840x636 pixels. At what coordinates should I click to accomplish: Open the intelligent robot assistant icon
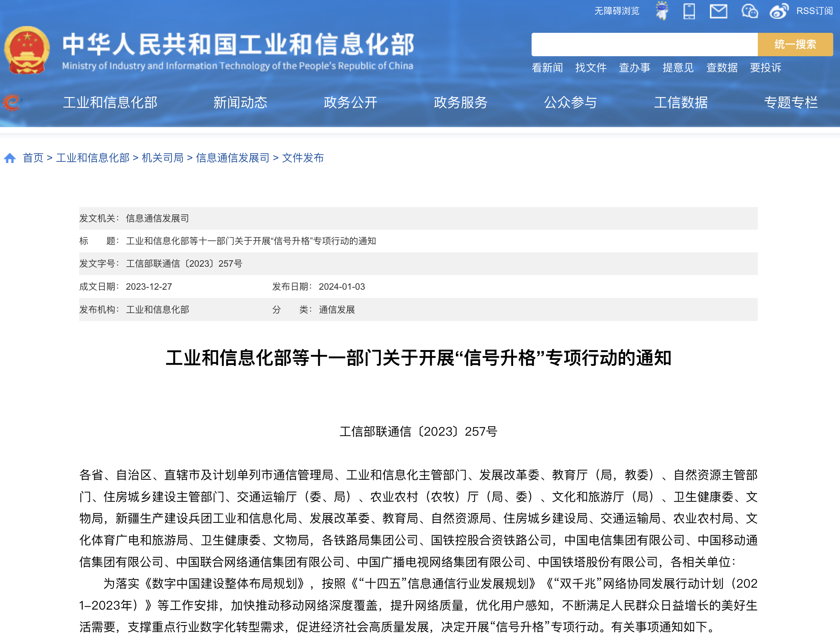662,11
